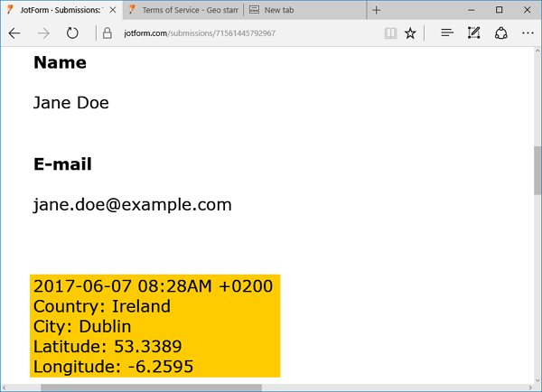Click the horizontal scrollbar thumb

pyautogui.click(x=151, y=387)
